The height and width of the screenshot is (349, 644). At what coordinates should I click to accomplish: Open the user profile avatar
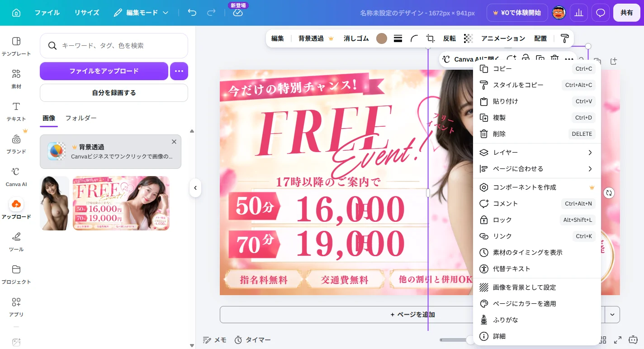[x=559, y=13]
